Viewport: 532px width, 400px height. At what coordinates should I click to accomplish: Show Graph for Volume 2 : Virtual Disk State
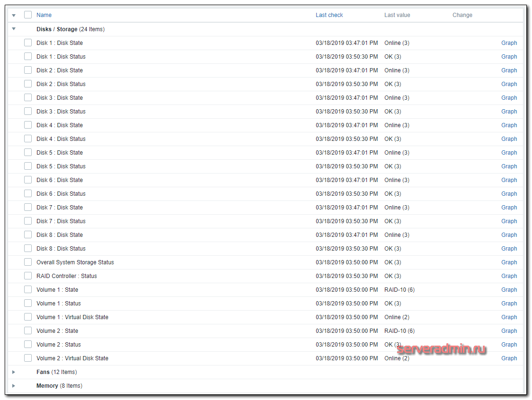[x=509, y=358]
